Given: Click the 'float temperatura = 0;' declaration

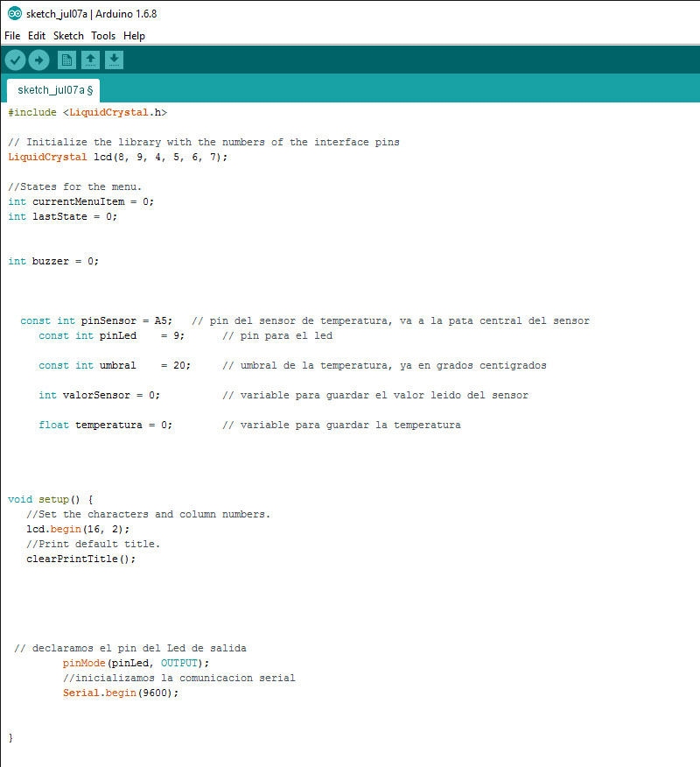Looking at the screenshot, I should [106, 425].
